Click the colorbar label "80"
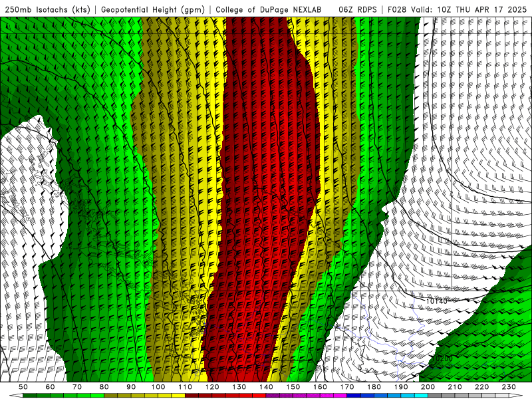Viewport: 532px width, 399px height. coord(104,387)
